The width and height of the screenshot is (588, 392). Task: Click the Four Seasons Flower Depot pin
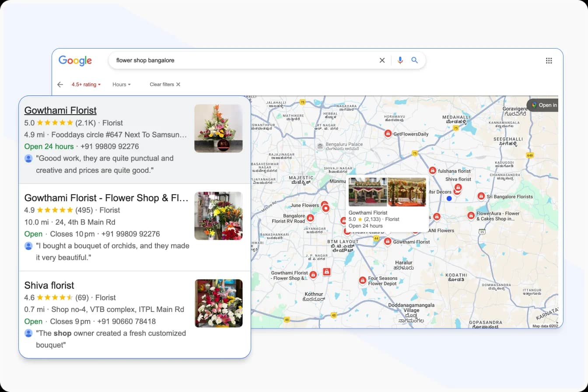pyautogui.click(x=362, y=280)
